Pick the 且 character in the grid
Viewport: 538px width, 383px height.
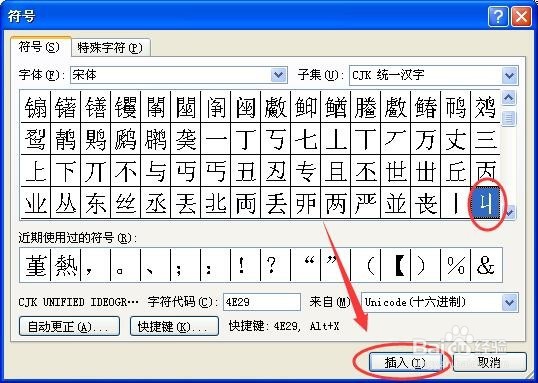click(x=336, y=171)
